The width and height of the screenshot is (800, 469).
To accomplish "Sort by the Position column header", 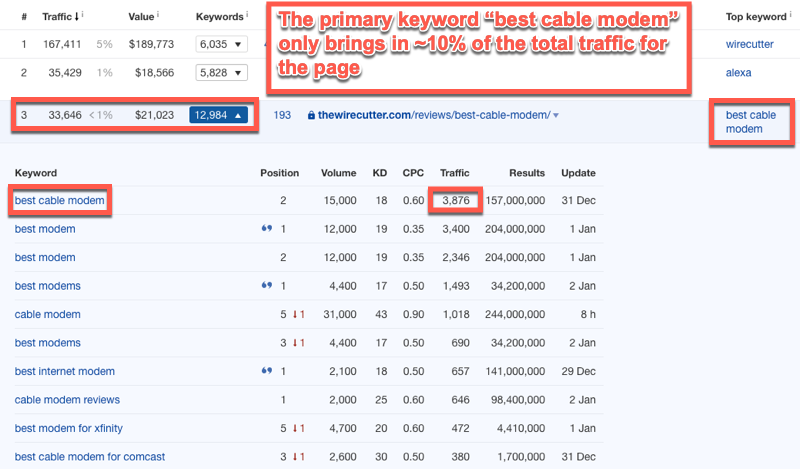I will [x=279, y=173].
